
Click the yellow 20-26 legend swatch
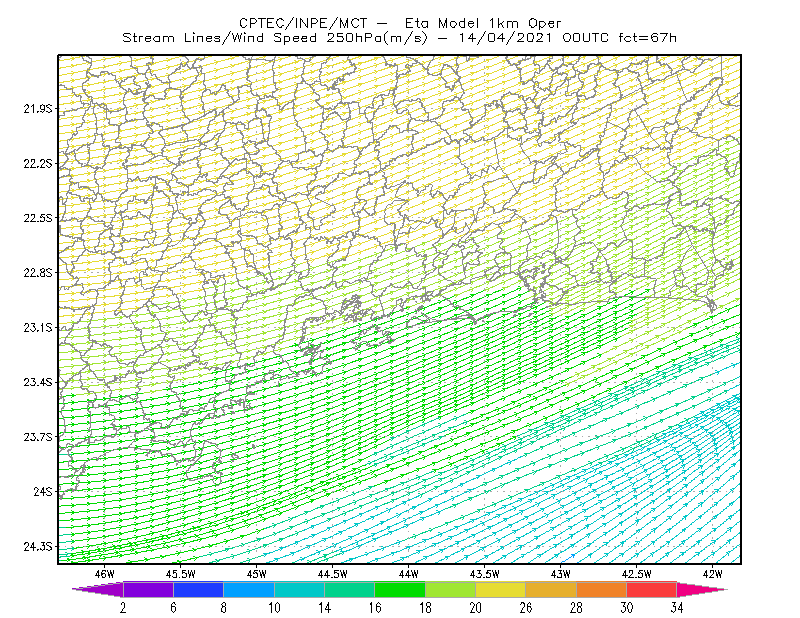pyautogui.click(x=501, y=589)
